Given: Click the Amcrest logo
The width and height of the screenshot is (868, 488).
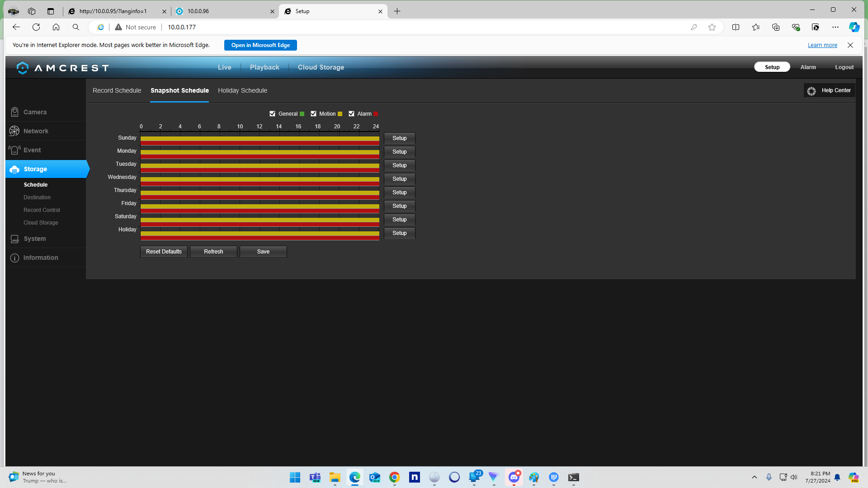Looking at the screenshot, I should 62,68.
